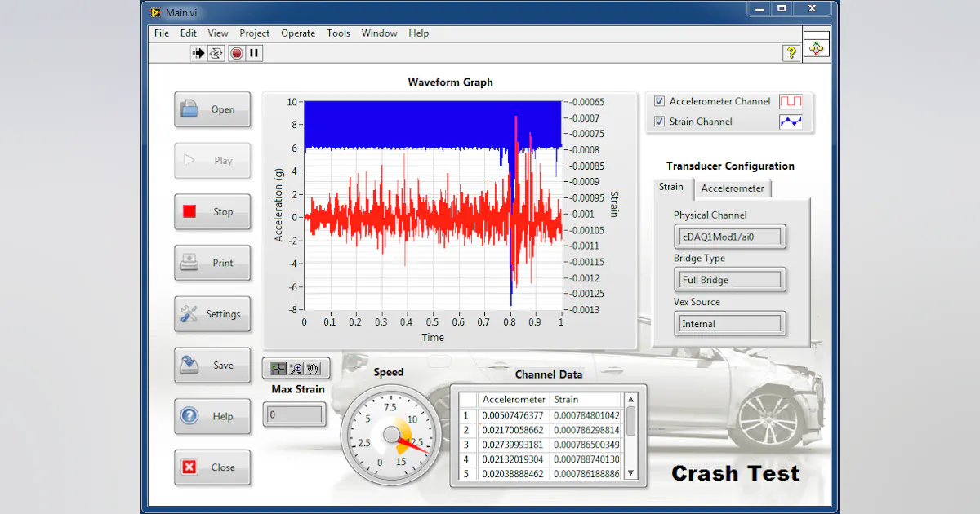Open the Tools menu

tap(338, 33)
